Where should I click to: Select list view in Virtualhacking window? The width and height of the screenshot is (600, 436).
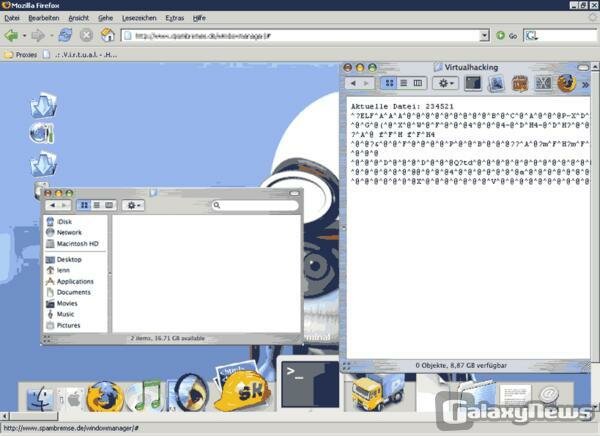(404, 83)
